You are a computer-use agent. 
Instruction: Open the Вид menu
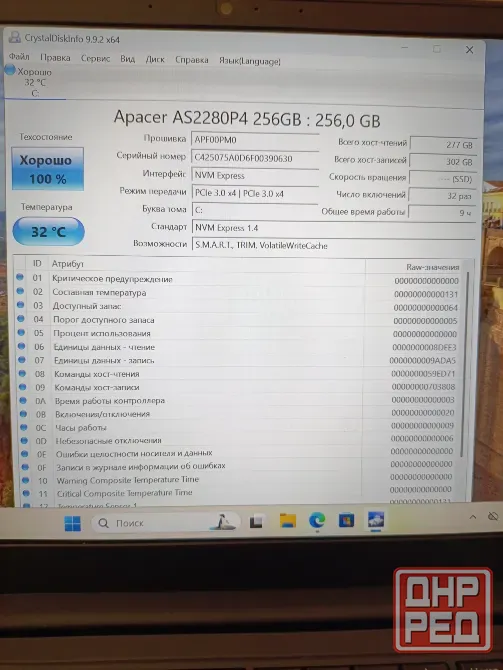point(127,59)
